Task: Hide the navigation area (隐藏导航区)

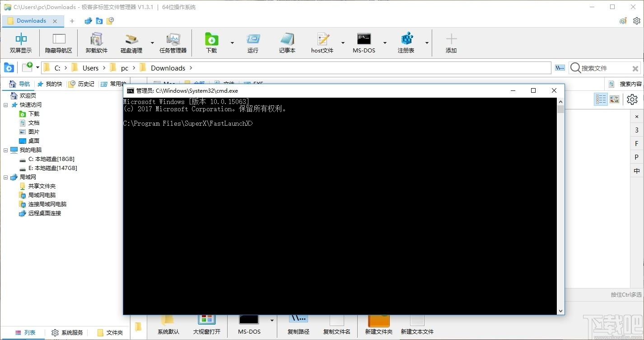Action: [x=59, y=43]
